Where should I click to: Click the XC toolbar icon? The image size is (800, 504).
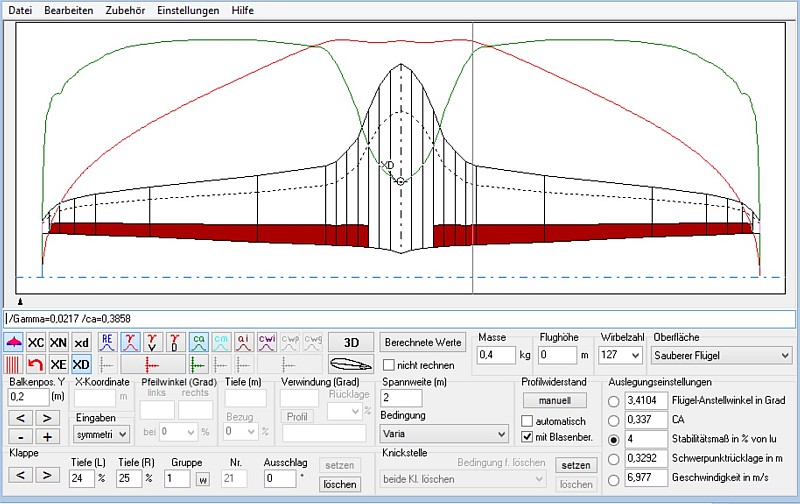(x=36, y=343)
